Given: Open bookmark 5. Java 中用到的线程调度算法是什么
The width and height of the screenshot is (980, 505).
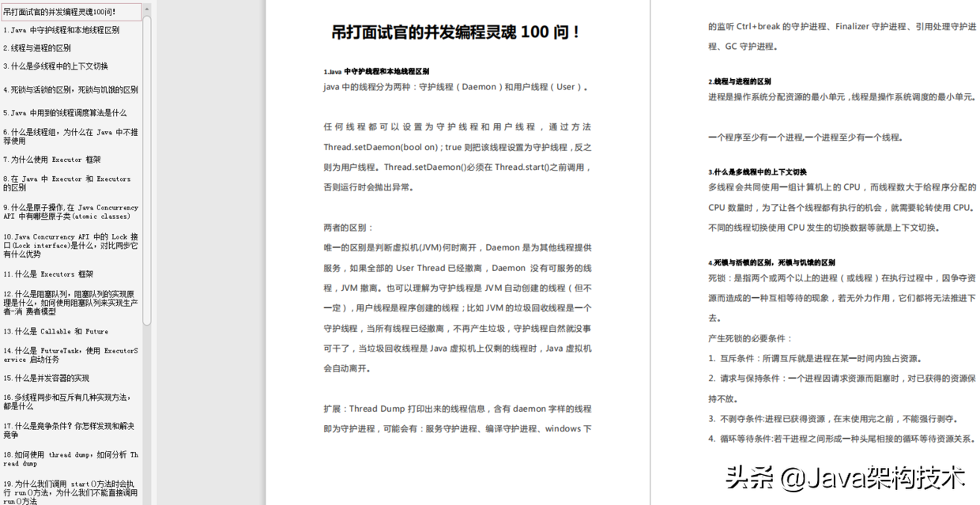Looking at the screenshot, I should (x=65, y=113).
